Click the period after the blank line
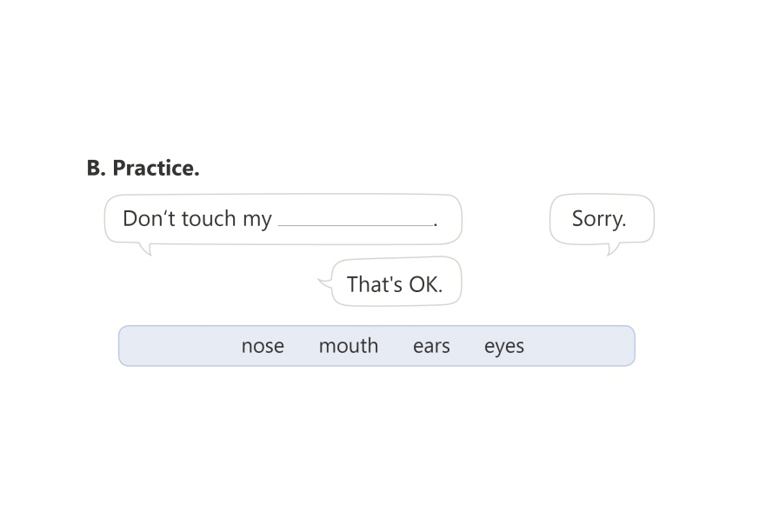 click(x=436, y=223)
